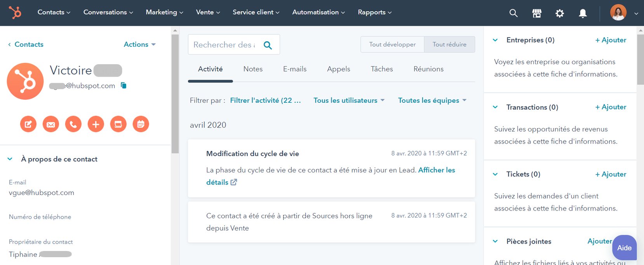Click the Modification du cycle de vie title

tap(252, 153)
